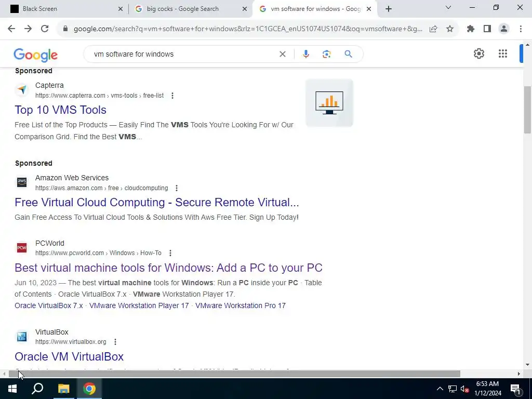Open File Explorer from the taskbar
This screenshot has width=532, height=399.
click(x=63, y=389)
